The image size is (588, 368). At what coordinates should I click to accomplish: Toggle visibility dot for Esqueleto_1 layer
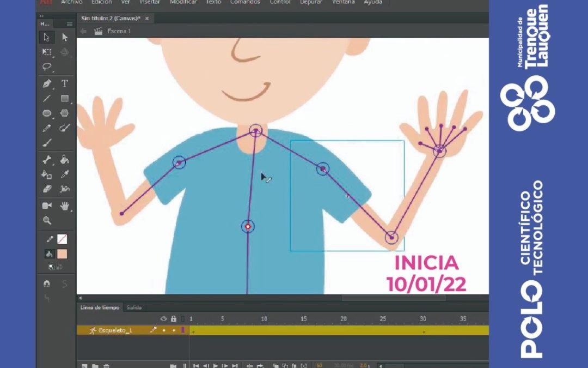point(164,330)
